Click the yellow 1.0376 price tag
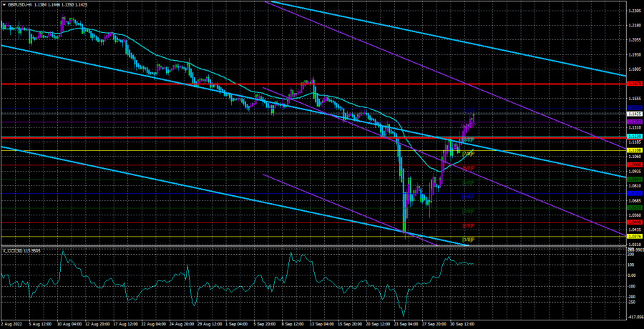 (x=633, y=236)
